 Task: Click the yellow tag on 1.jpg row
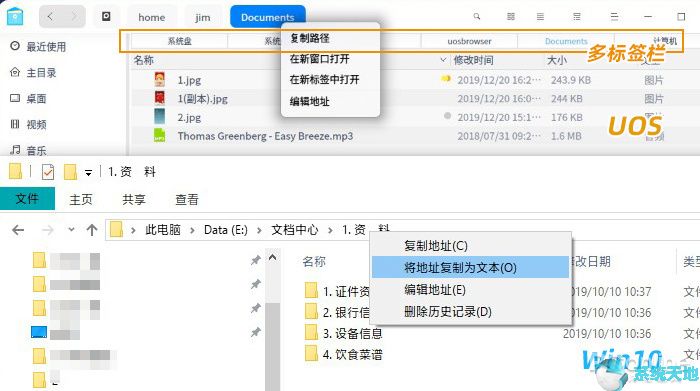446,79
